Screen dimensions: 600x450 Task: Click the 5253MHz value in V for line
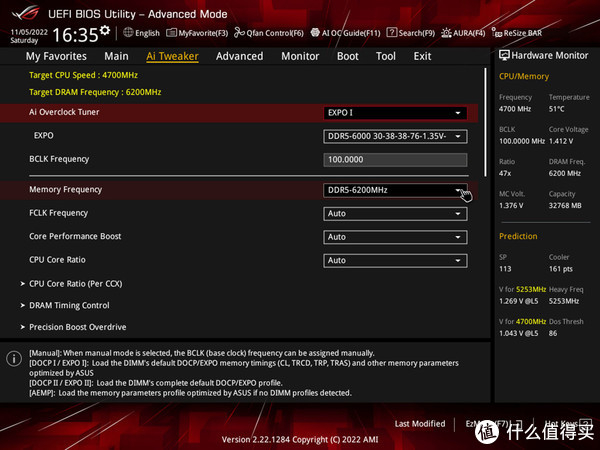pos(531,289)
